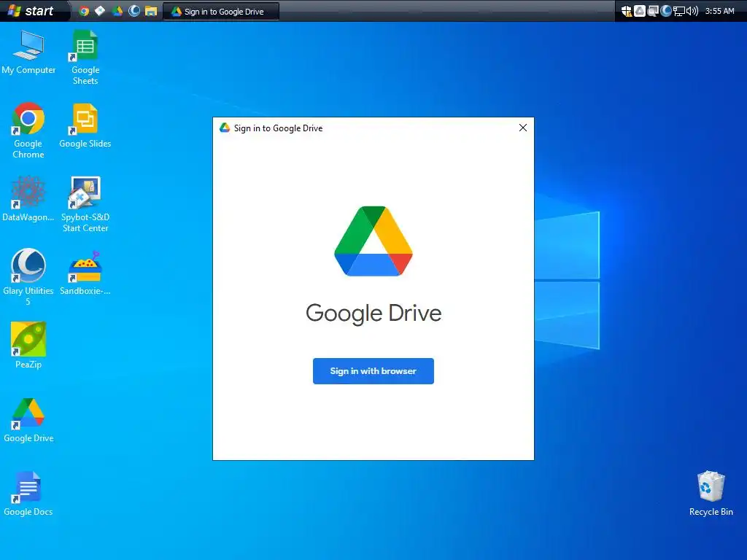Launch Chrome from the quick launch bar
Viewport: 747px width, 560px height.
(x=84, y=11)
